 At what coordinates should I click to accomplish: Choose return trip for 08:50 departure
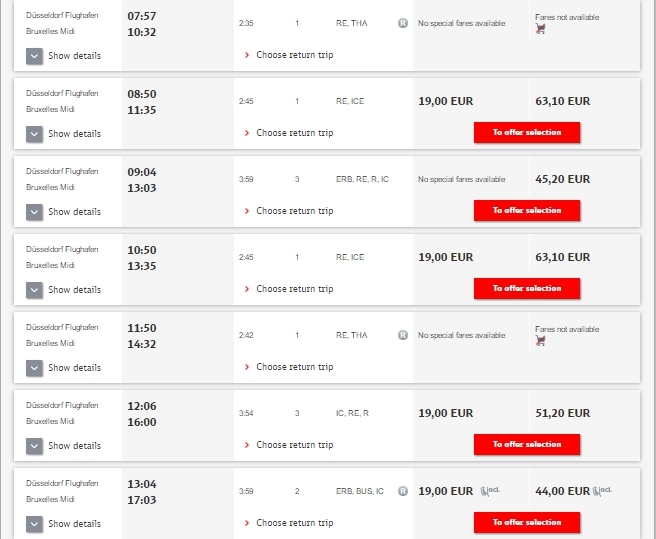pyautogui.click(x=294, y=133)
